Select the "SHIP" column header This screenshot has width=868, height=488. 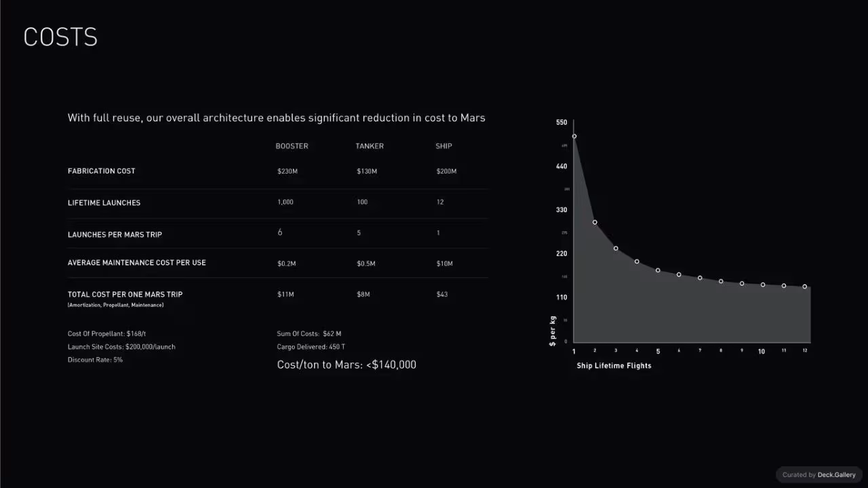point(443,146)
